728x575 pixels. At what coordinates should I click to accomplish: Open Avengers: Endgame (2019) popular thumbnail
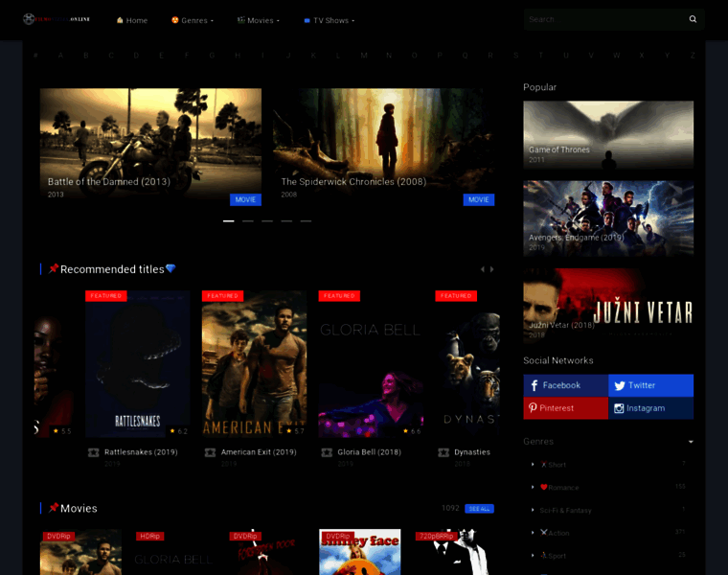click(608, 218)
